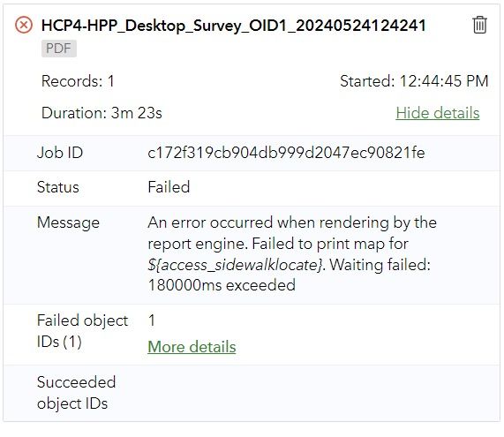Click the PDF format badge
The image size is (504, 437).
[59, 49]
